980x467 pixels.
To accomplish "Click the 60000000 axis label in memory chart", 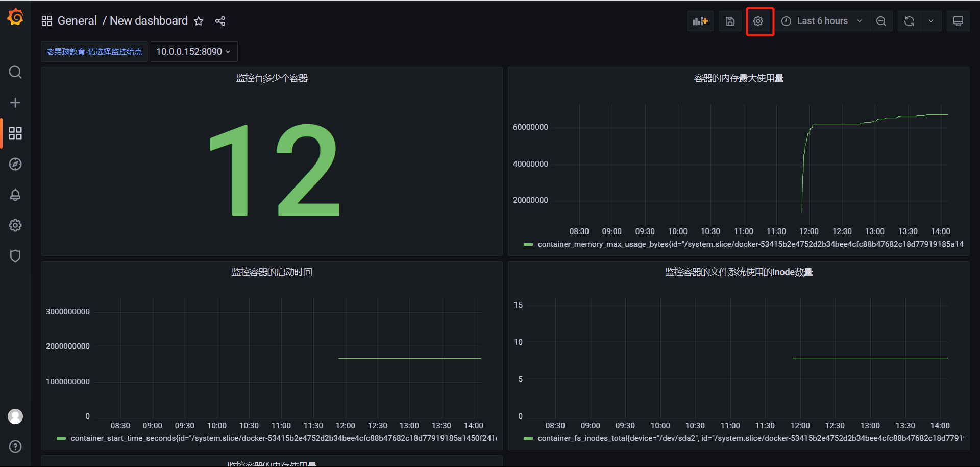I will tap(530, 127).
